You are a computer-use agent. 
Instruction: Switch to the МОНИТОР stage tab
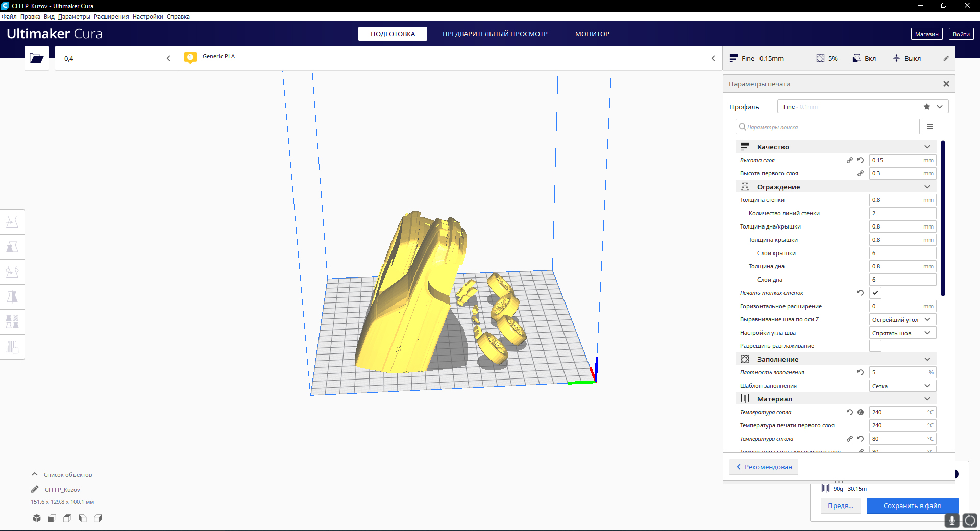tap(592, 34)
